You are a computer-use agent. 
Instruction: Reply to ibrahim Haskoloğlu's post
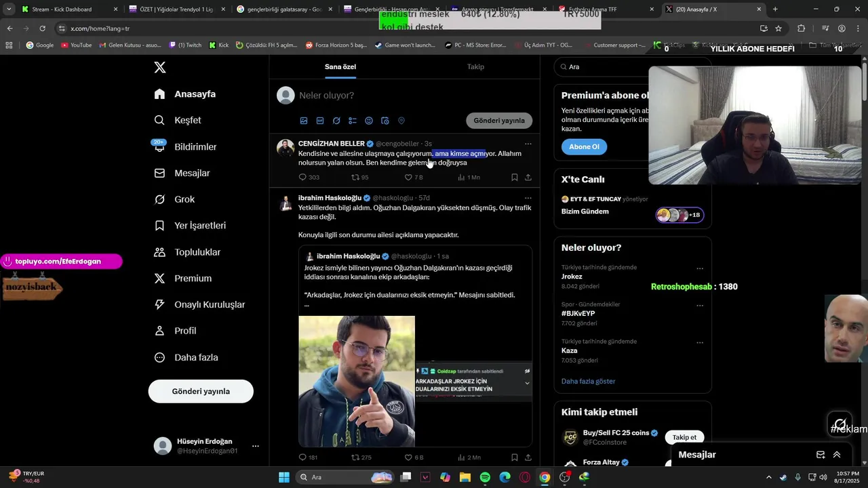coord(308,457)
